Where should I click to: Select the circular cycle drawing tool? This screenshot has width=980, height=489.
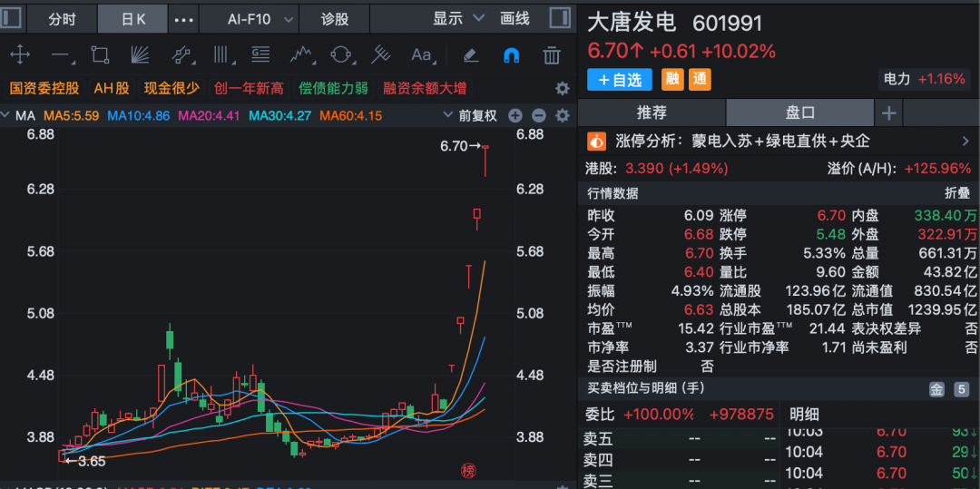[340, 55]
